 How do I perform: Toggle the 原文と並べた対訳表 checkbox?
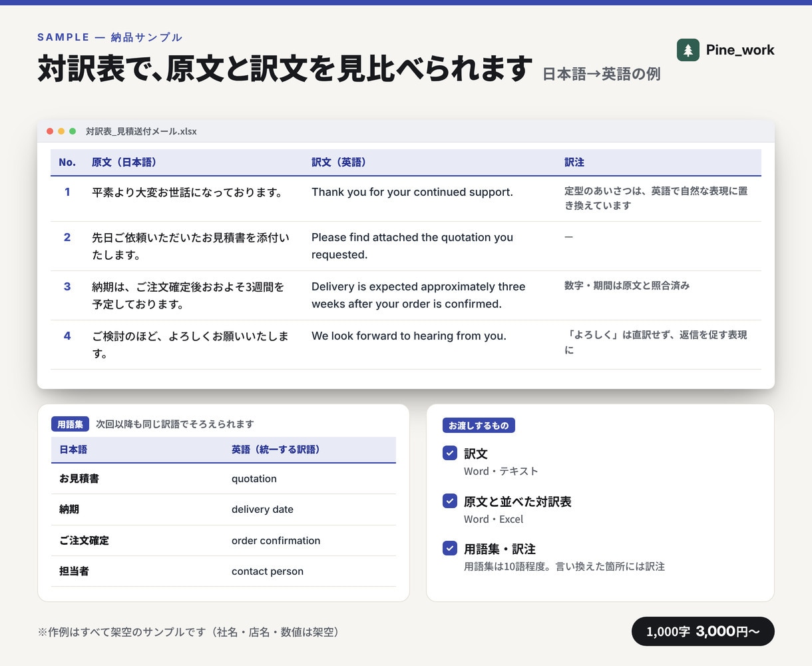[450, 501]
